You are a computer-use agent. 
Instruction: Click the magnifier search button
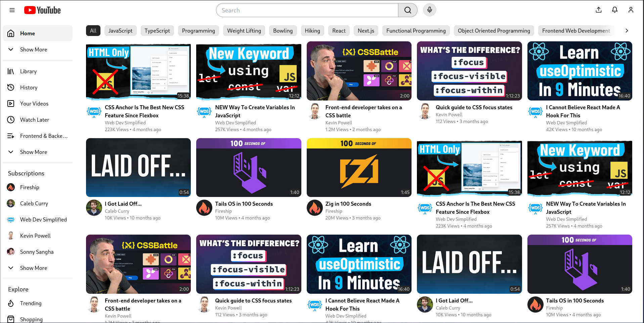tap(407, 10)
